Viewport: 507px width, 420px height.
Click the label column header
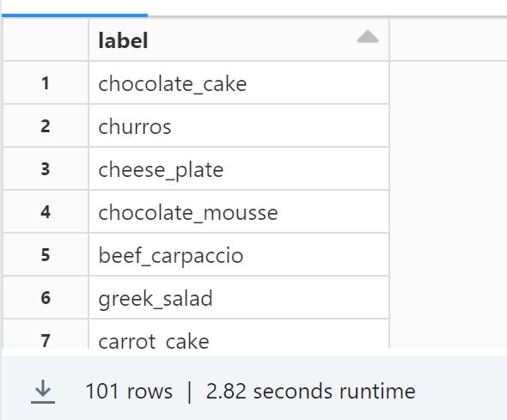click(x=239, y=40)
